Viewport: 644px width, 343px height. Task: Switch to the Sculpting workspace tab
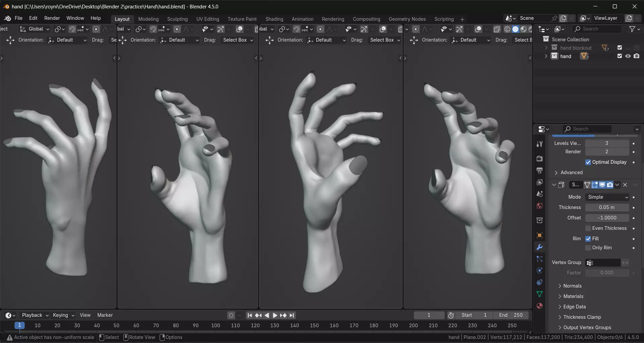tap(177, 19)
